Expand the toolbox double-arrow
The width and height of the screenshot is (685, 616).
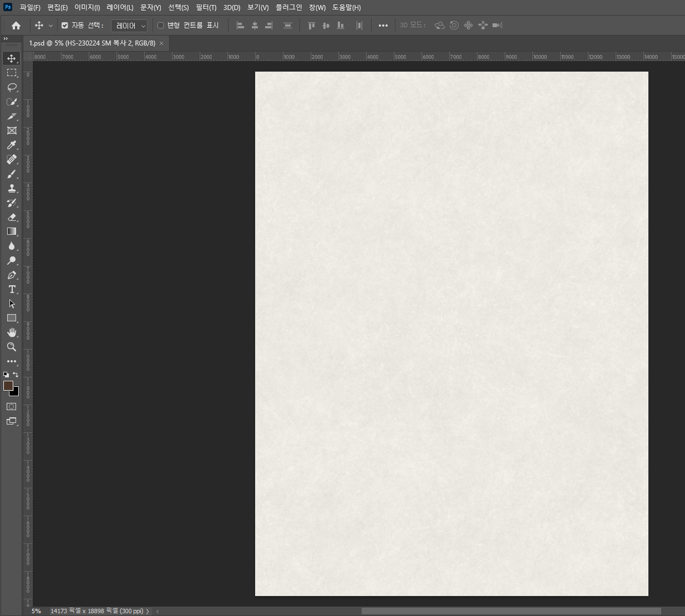(6, 39)
